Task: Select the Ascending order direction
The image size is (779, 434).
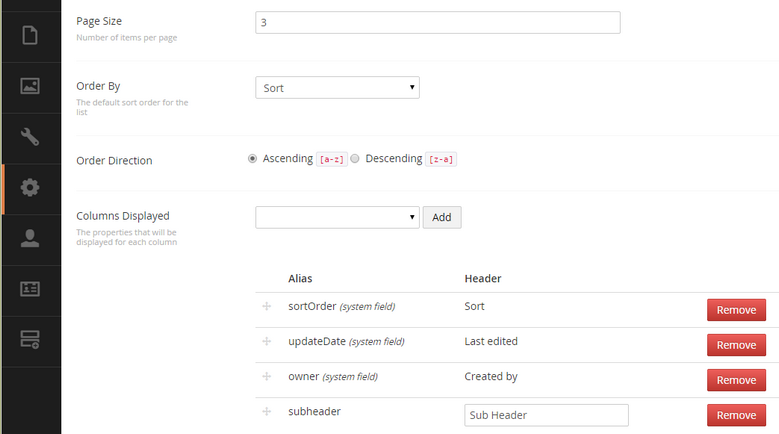Action: (252, 158)
